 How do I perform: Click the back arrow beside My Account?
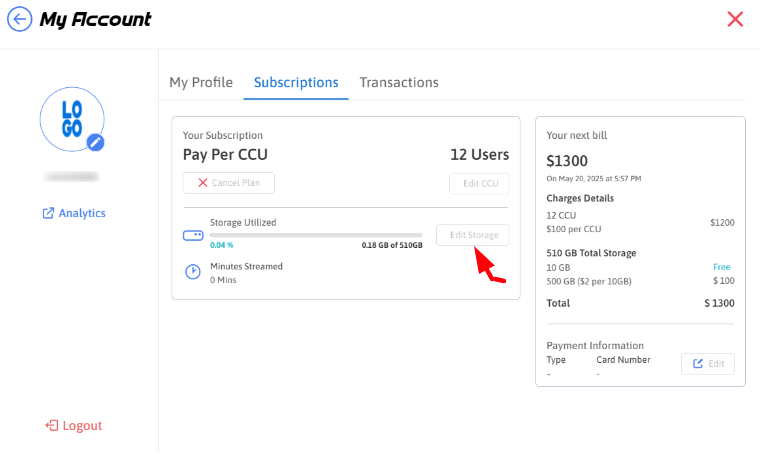19,19
